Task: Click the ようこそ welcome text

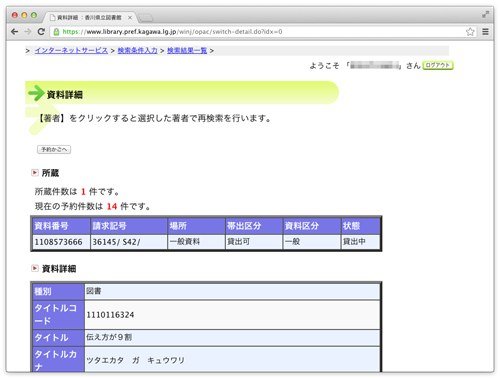Action: point(324,66)
